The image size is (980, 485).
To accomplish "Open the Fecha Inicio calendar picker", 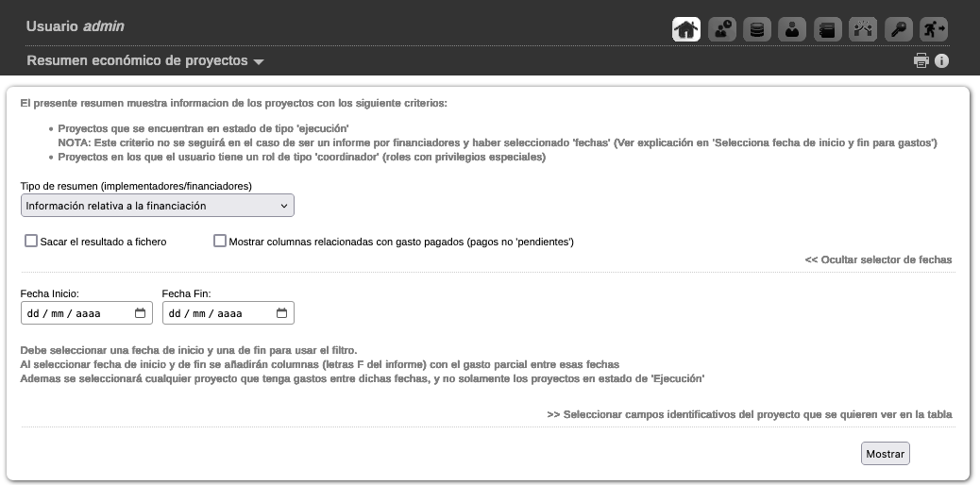I will tap(141, 313).
